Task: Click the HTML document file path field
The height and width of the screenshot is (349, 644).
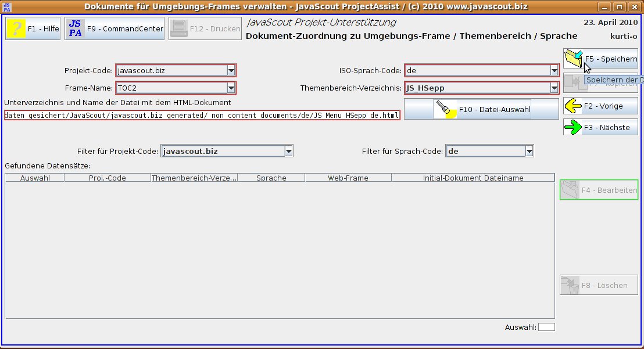Action: (202, 115)
